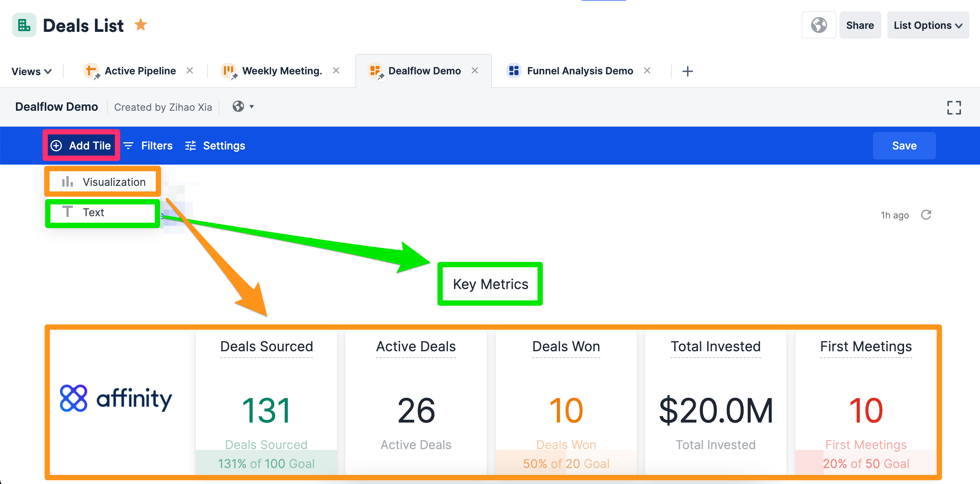Expand the view to fullscreen
980x484 pixels.
[x=954, y=108]
